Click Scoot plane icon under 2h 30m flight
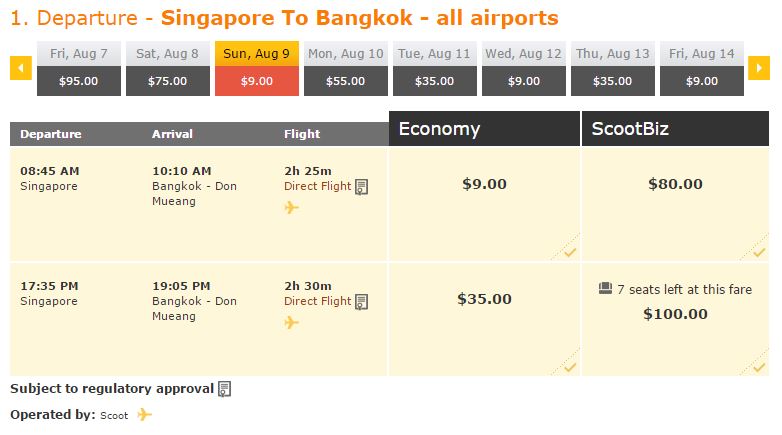 coord(292,322)
